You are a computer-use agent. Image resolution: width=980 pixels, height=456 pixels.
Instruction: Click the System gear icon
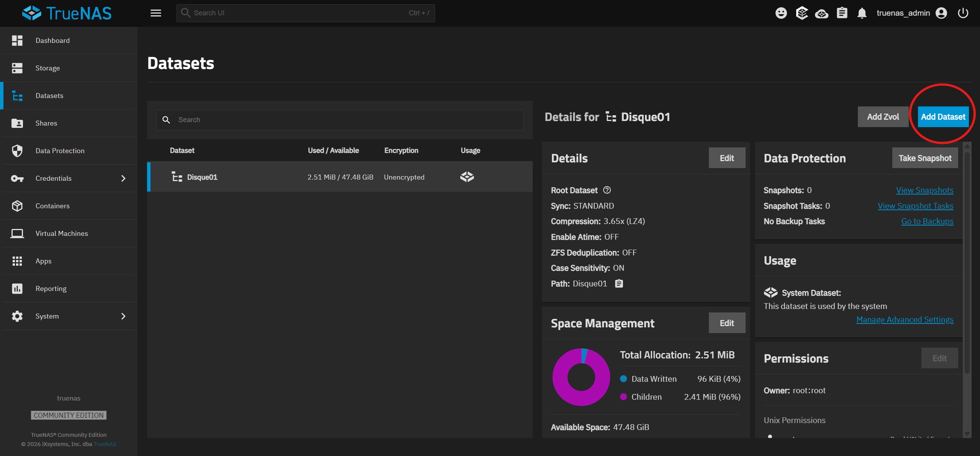click(x=17, y=316)
